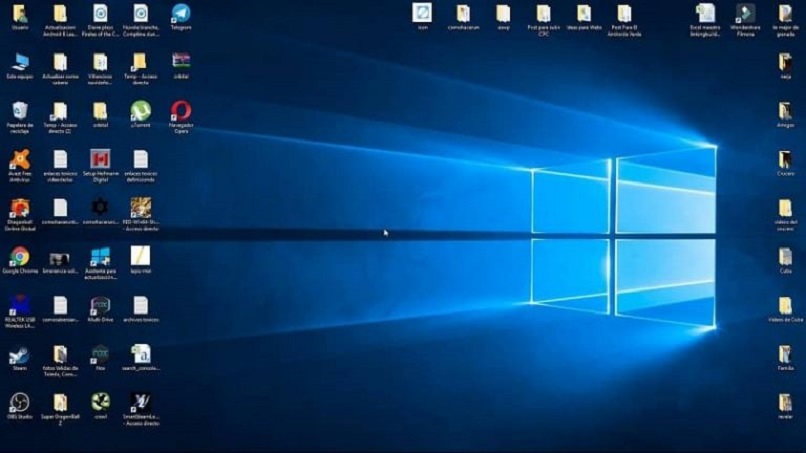Select the Cuba folder on desktop
Viewport: 806px width, 453px height.
click(785, 256)
